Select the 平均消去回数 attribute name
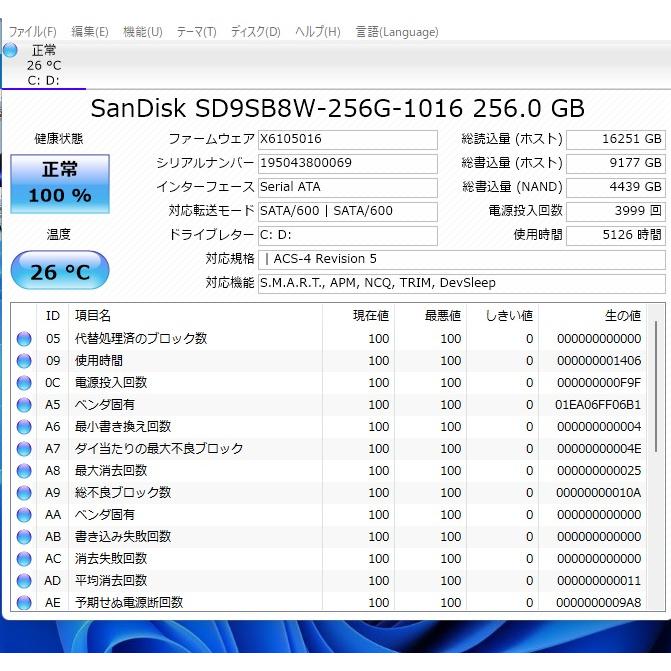 click(x=111, y=580)
